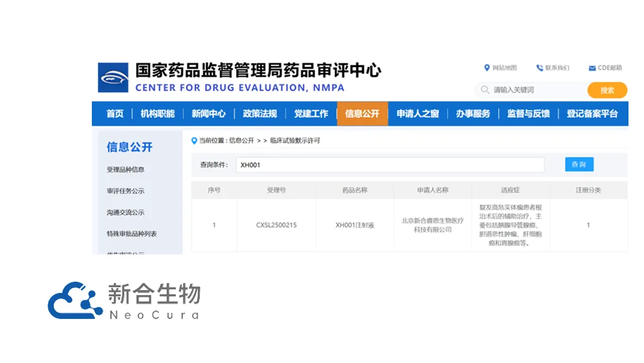This screenshot has height=363, width=644.
Task: Open 特殊审批品种列表 in sidebar
Action: 131,234
